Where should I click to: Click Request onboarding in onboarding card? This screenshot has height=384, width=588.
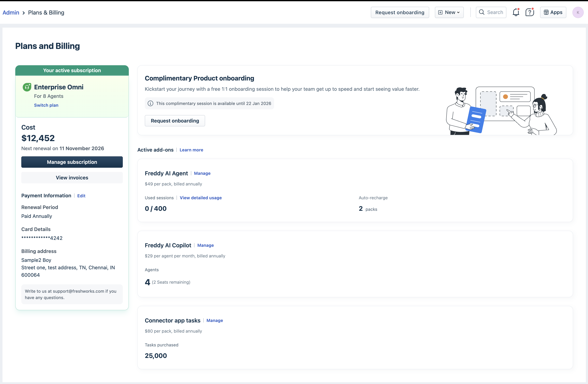point(175,121)
